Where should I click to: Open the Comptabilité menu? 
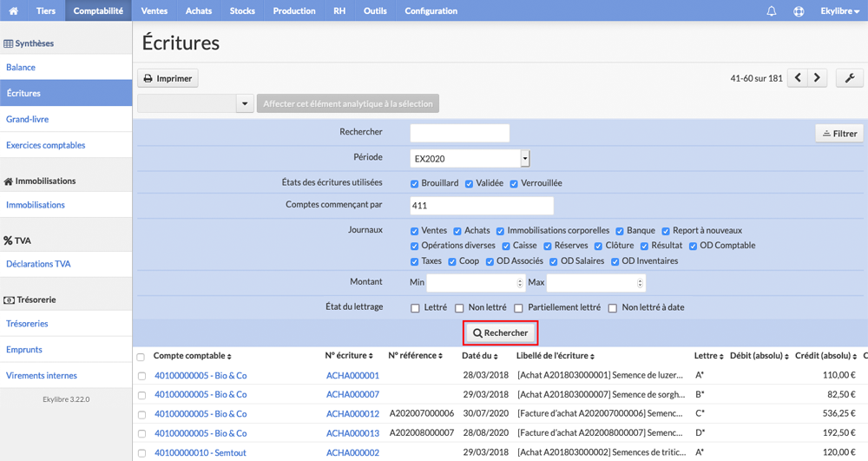tap(98, 10)
